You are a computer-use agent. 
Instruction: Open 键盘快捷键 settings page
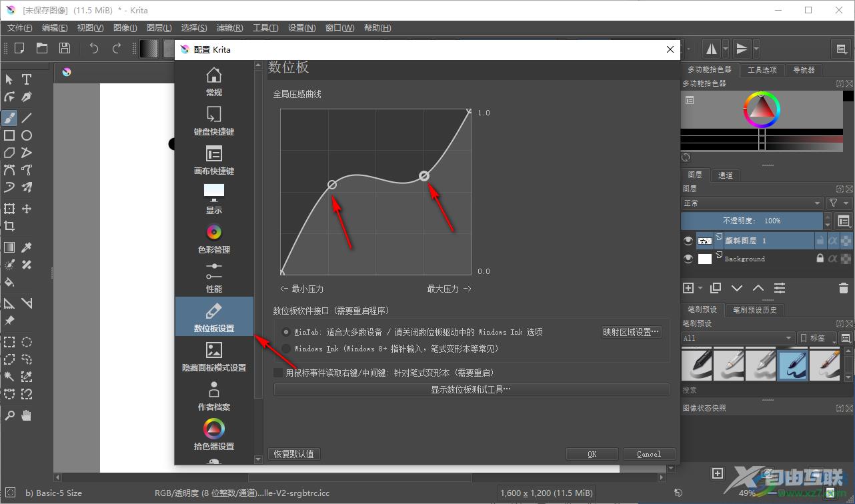click(214, 121)
